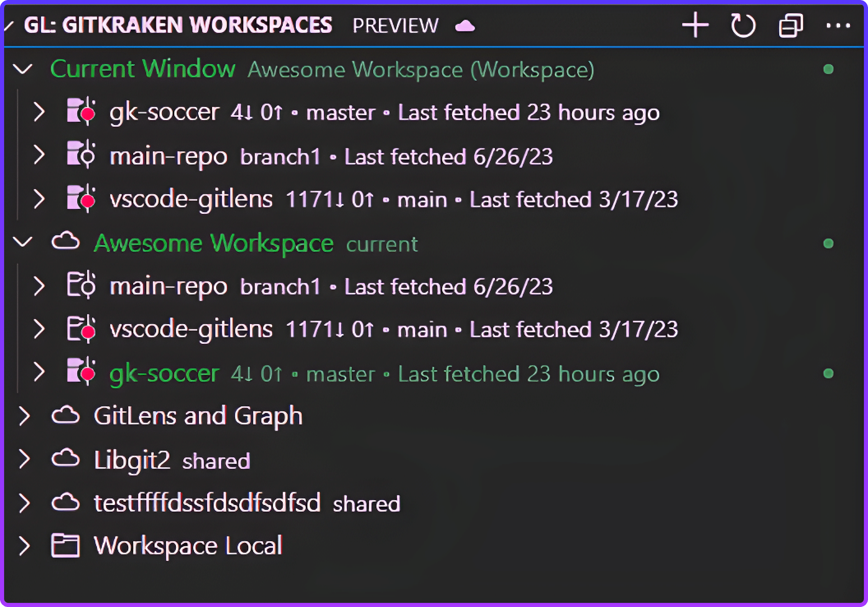This screenshot has height=607, width=868.
Task: Expand gk-soccer under Current Window
Action: point(39,112)
